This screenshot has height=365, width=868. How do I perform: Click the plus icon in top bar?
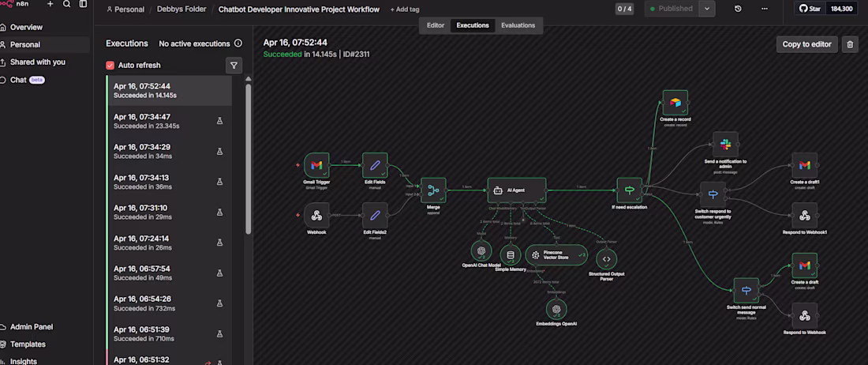[x=51, y=4]
